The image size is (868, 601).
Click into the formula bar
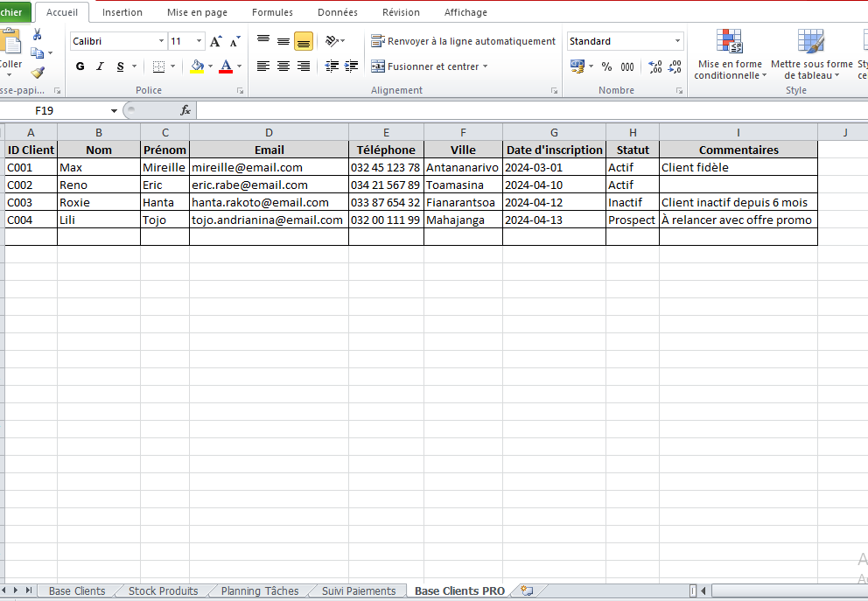(x=532, y=111)
